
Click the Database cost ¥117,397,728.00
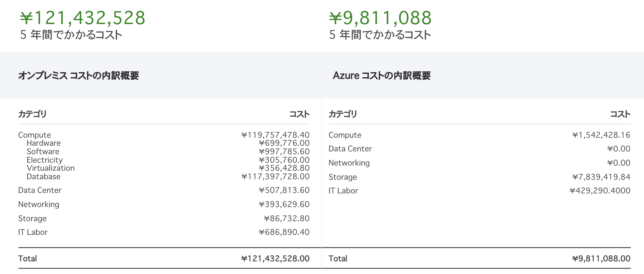pyautogui.click(x=275, y=177)
